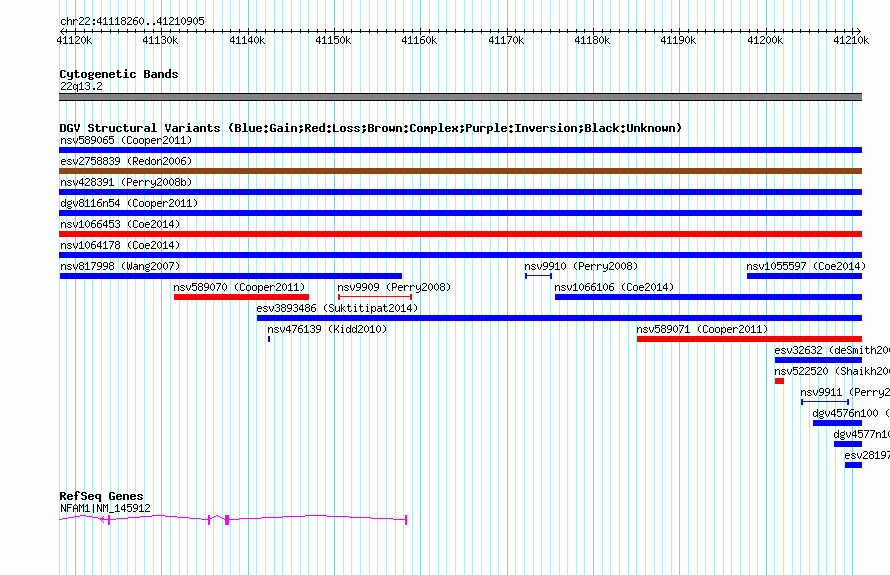Click the nsv589065 (Cooper2011) blue gain bar
Viewport: 890px width, 575px height.
[460, 150]
